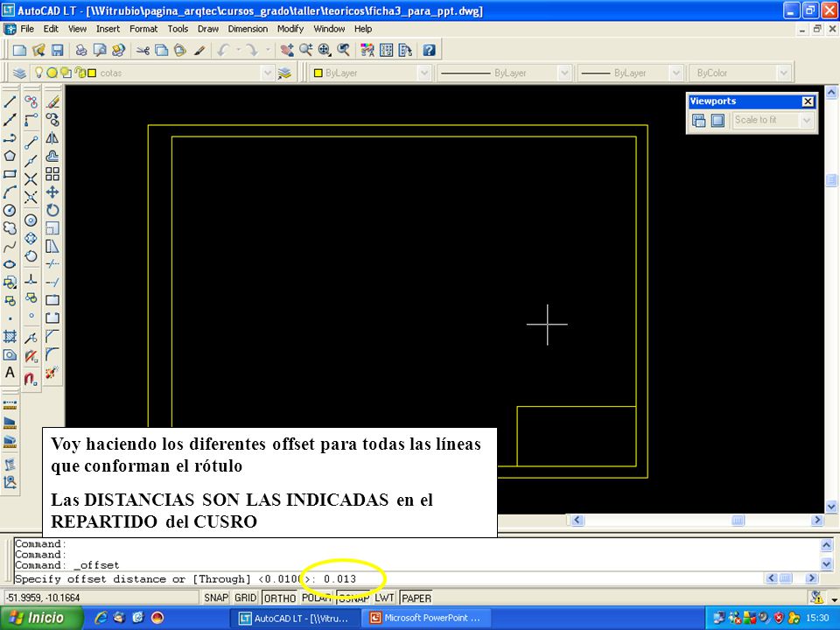Viewport: 840px width, 630px height.
Task: Toggle the cotas layer lightbulb on/off
Action: pyautogui.click(x=38, y=73)
